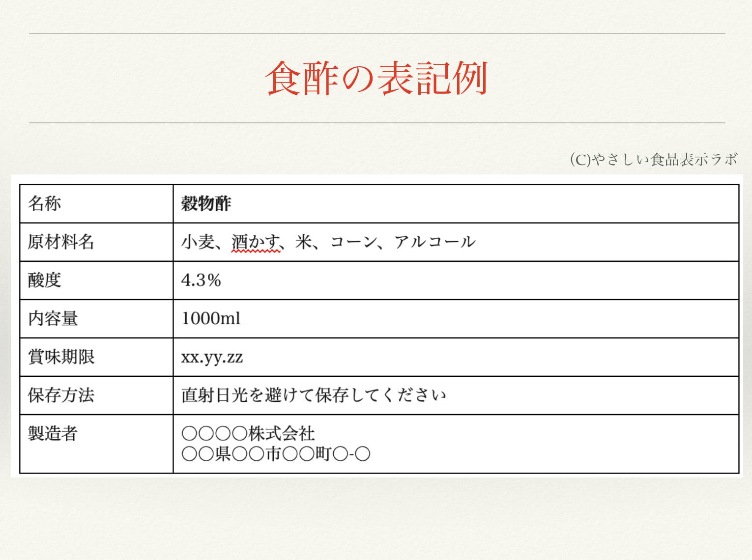Select the xx.yy.zz date value
Screen dimensions: 752x560
[212, 357]
